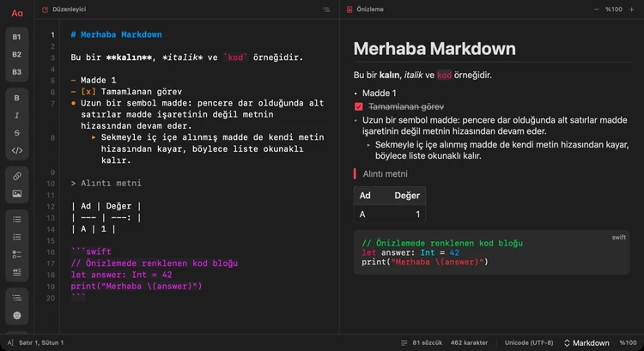Apply heading level B2

(x=17, y=55)
